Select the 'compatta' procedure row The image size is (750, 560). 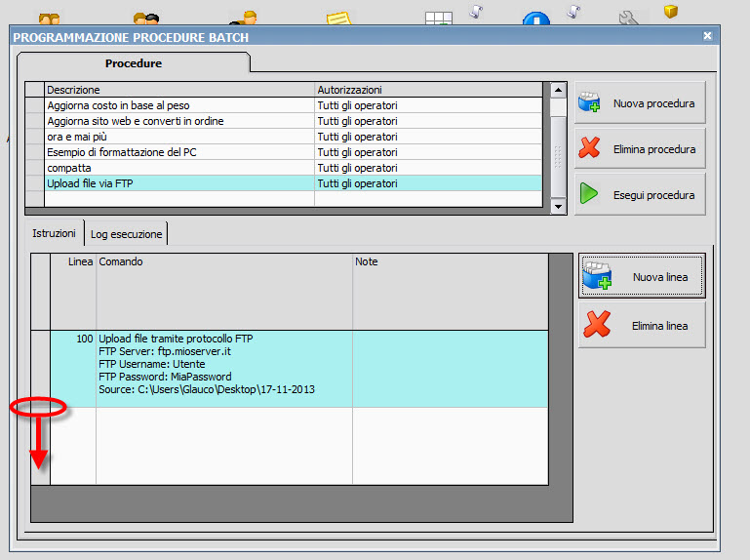click(x=178, y=168)
